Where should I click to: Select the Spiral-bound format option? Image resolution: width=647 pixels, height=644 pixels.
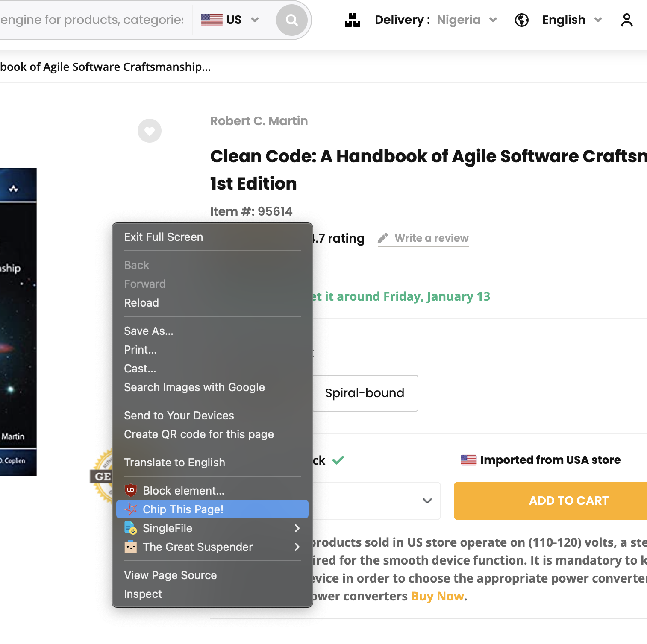point(364,393)
